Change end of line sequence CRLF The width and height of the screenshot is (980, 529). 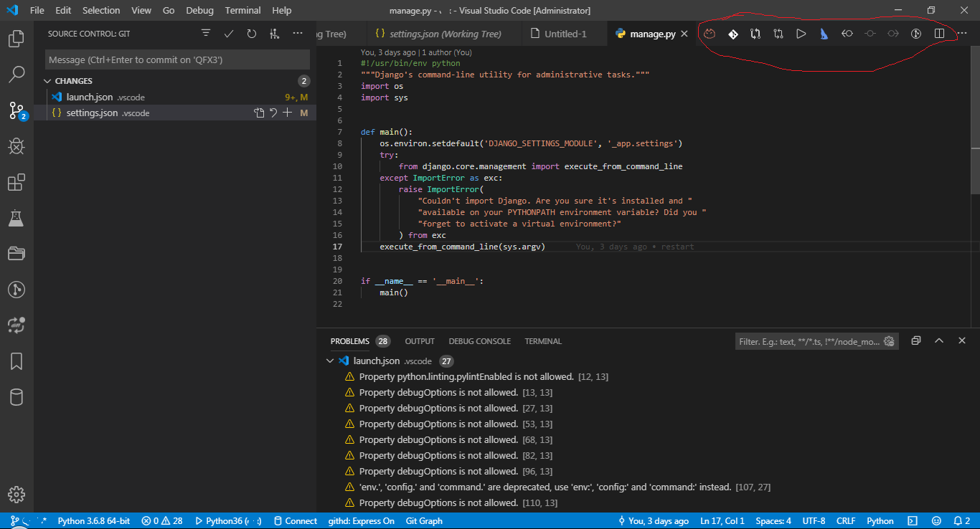(x=846, y=521)
